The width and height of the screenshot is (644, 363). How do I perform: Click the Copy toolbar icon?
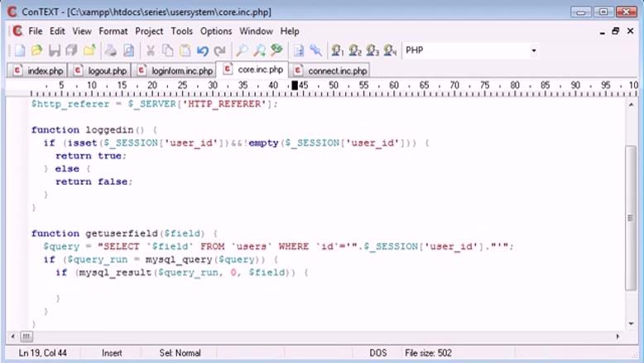pyautogui.click(x=167, y=51)
